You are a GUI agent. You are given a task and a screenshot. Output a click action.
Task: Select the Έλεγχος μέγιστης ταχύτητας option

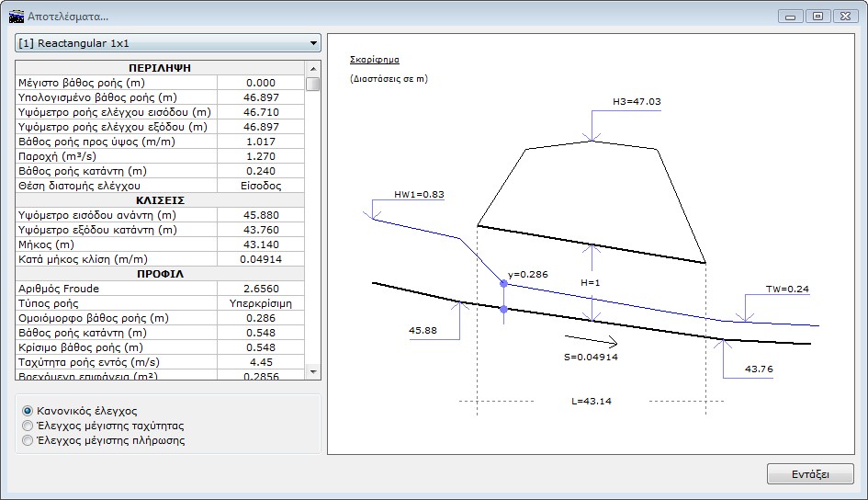point(28,426)
